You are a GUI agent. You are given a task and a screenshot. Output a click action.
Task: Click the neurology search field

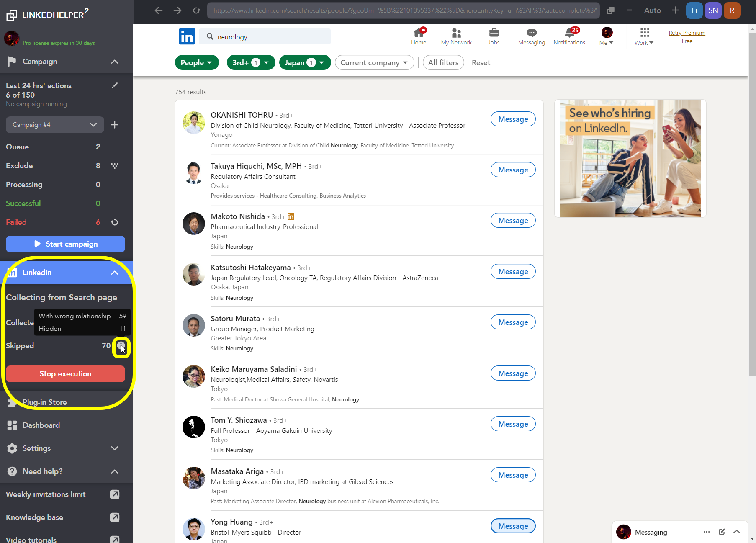265,37
